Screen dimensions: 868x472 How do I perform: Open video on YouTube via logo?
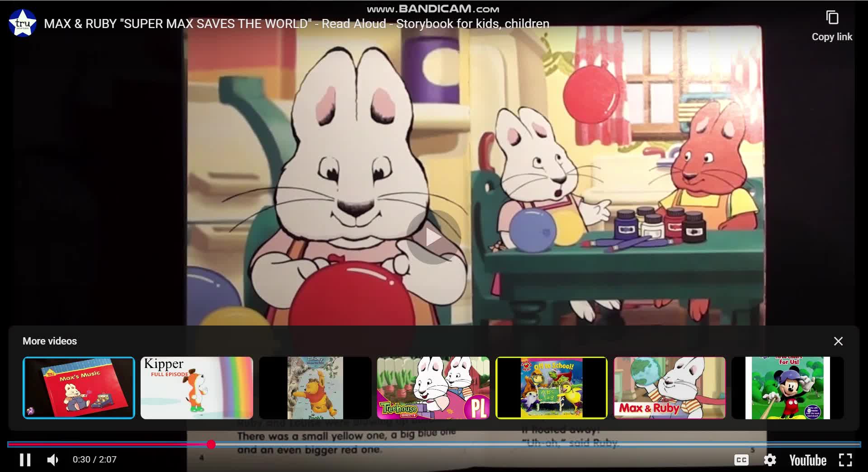(807, 460)
